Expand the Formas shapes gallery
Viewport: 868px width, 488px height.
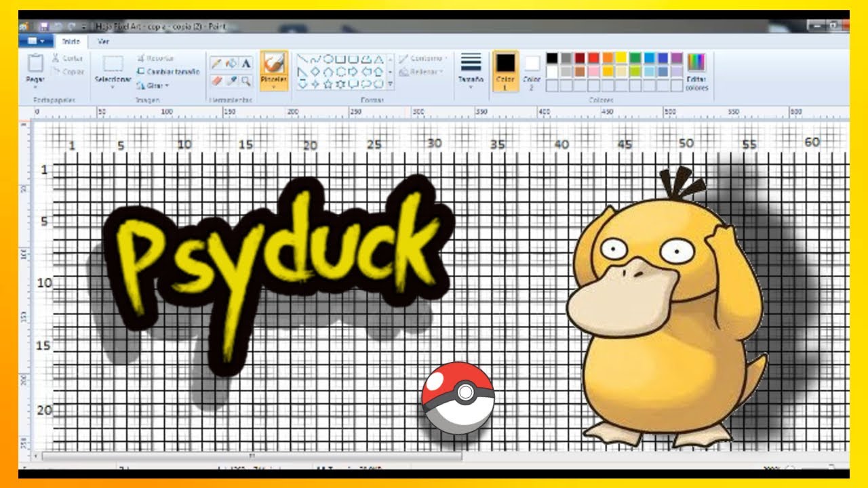point(390,84)
